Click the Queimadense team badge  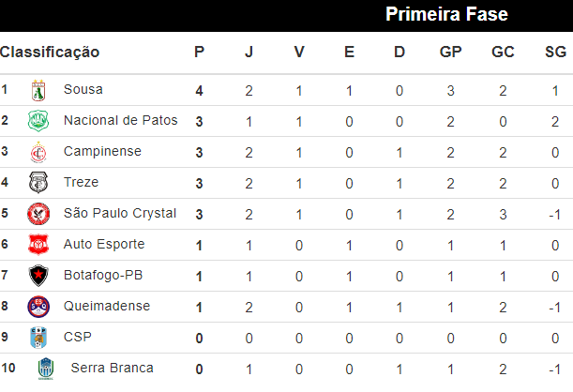(38, 307)
